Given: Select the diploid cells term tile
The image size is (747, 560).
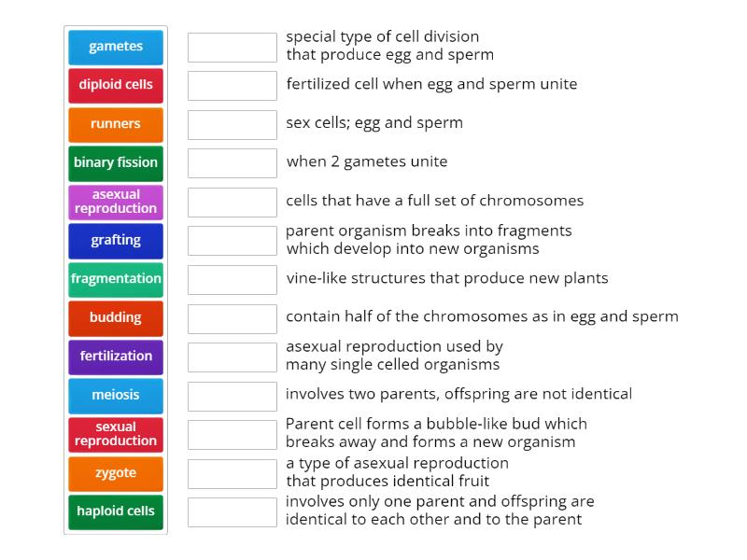Looking at the screenshot, I should tap(116, 86).
